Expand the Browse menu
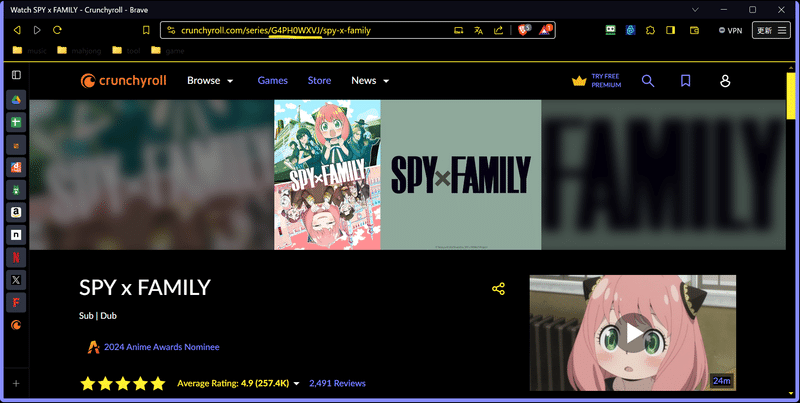Screen dimensions: 800x403 (x=210, y=81)
